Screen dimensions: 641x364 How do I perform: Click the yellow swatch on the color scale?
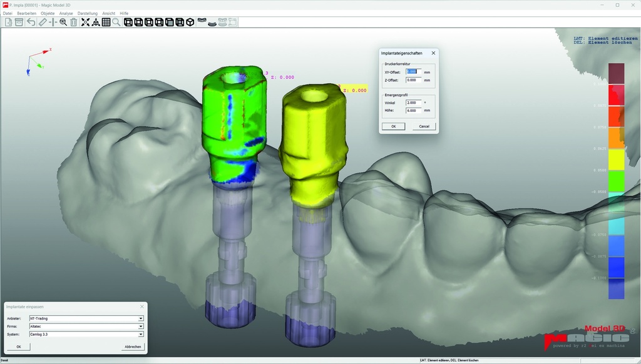click(x=616, y=159)
